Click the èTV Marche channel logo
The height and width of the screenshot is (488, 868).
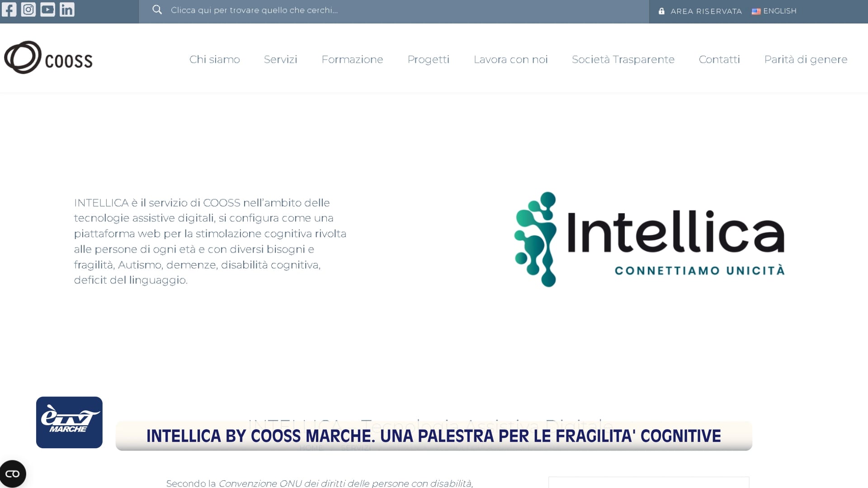[69, 422]
